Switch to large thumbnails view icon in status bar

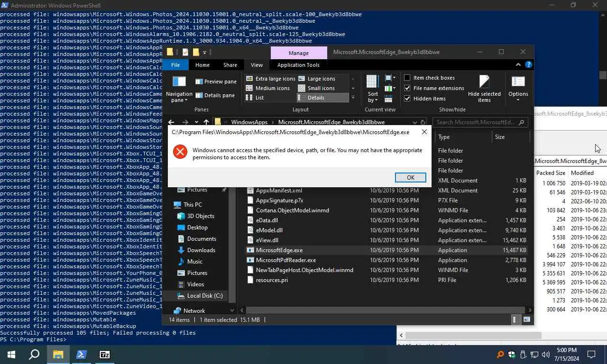[x=526, y=320]
